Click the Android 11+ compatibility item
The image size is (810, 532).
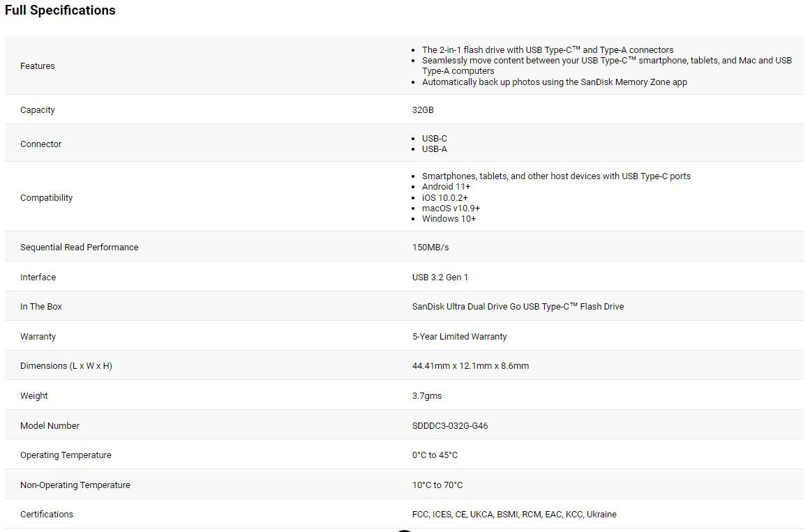(446, 186)
